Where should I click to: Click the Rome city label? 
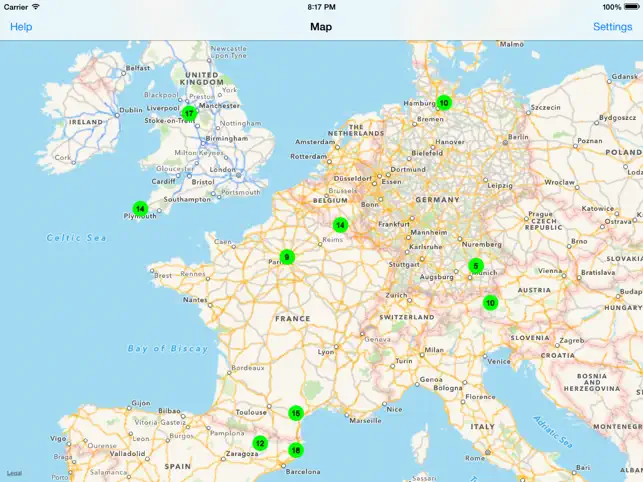pos(475,458)
